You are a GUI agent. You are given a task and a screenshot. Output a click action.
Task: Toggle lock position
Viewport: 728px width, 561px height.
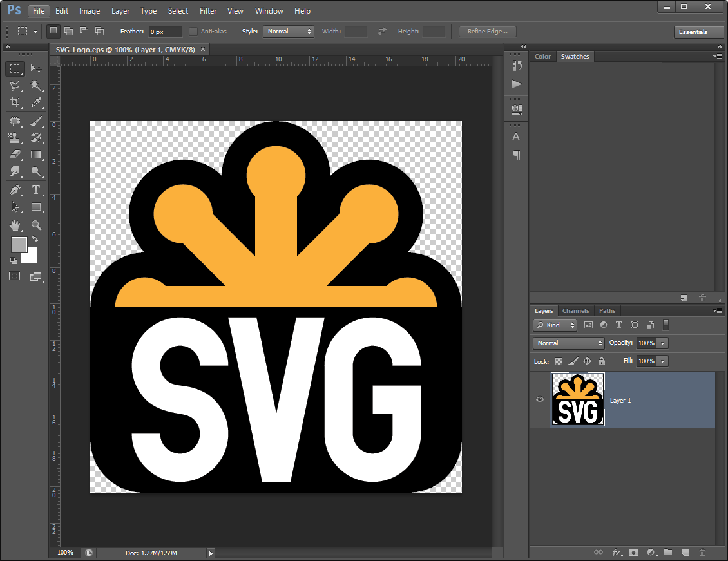588,361
